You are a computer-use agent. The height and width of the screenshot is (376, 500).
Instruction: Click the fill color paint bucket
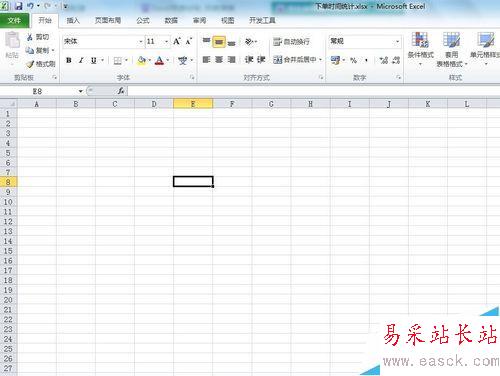tap(142, 60)
